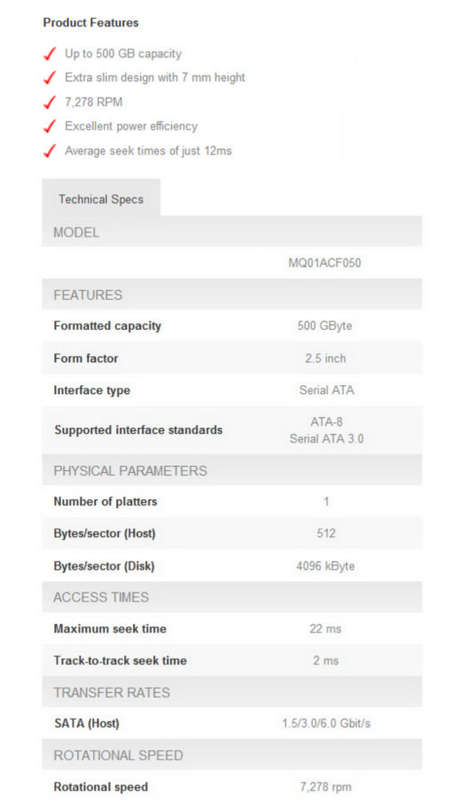
Task: Open the Technical Specs tab
Action: click(x=101, y=199)
